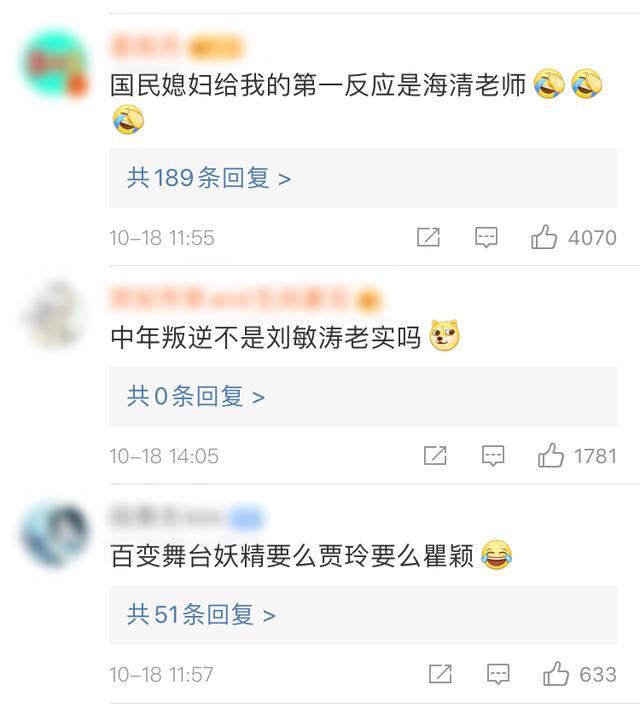This screenshot has height=714, width=640.
Task: Select the comment text mentioning 刘敏涛
Action: 266,337
